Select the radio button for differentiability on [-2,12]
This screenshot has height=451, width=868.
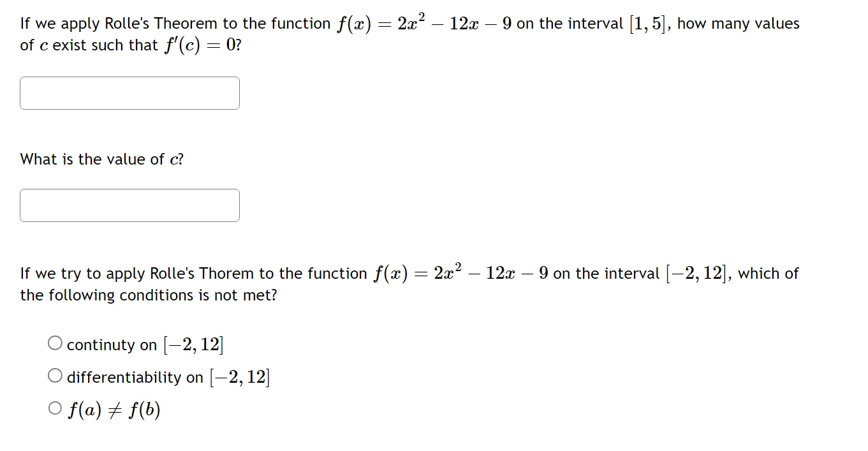(x=55, y=375)
